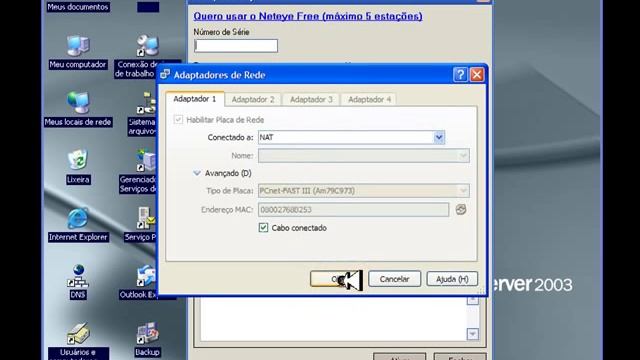Collapse the Avançado (D) section
This screenshot has height=360, width=640.
tap(197, 173)
